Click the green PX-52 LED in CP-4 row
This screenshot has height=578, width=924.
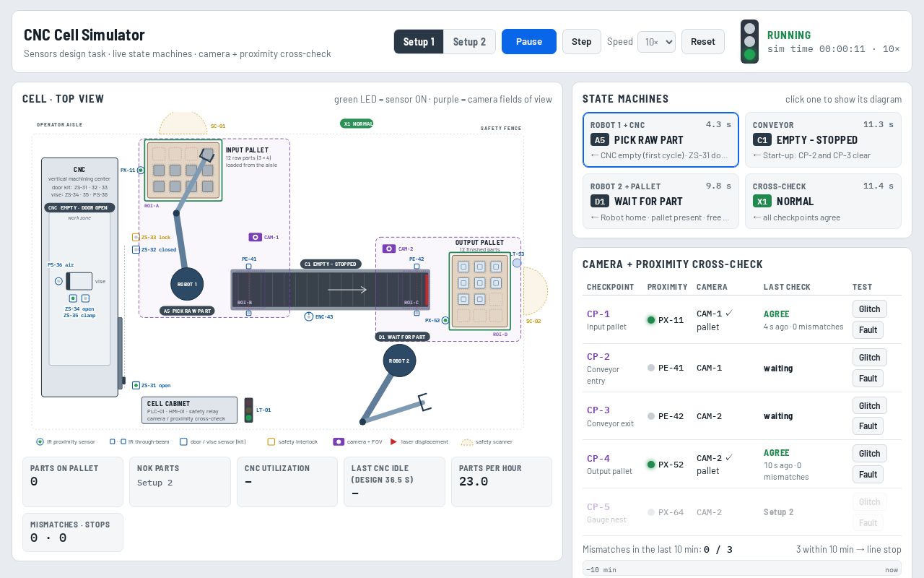click(x=651, y=465)
